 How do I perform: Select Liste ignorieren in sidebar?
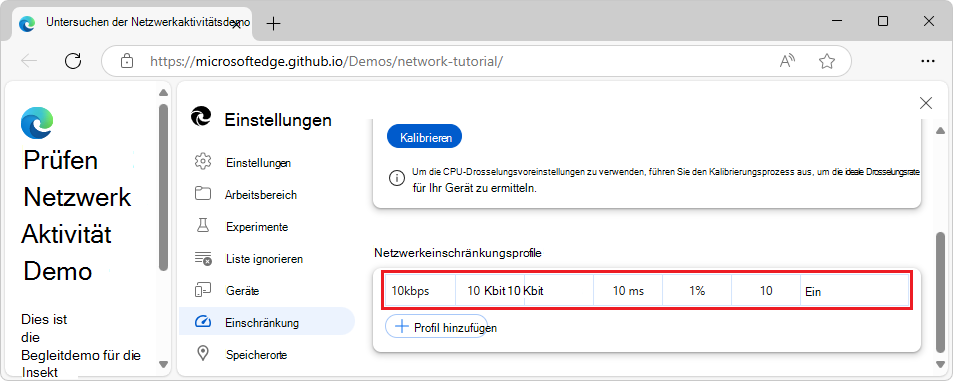click(x=266, y=259)
